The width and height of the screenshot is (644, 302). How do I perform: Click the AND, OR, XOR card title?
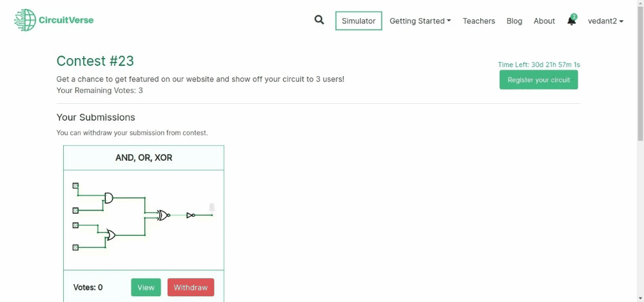point(144,157)
